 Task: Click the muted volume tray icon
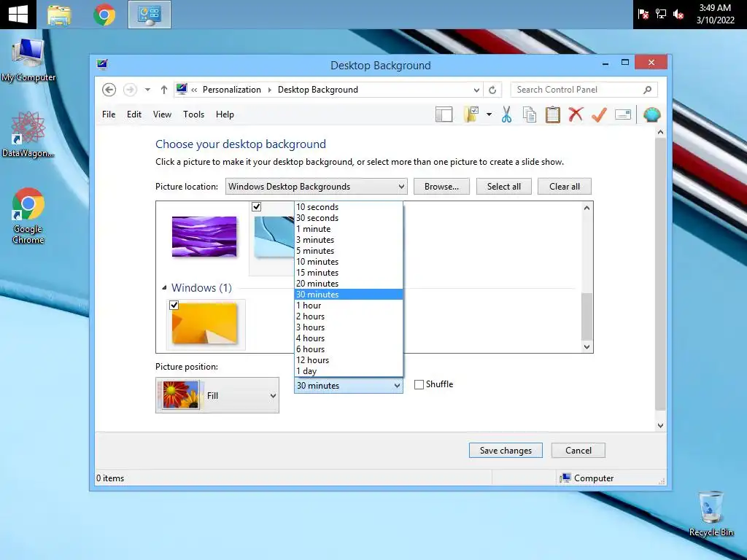pos(678,15)
